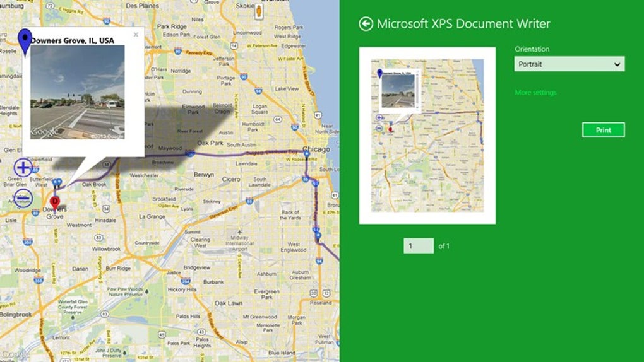Click the Chicago city label on map
Viewport: 644px width, 362px height.
(x=316, y=149)
